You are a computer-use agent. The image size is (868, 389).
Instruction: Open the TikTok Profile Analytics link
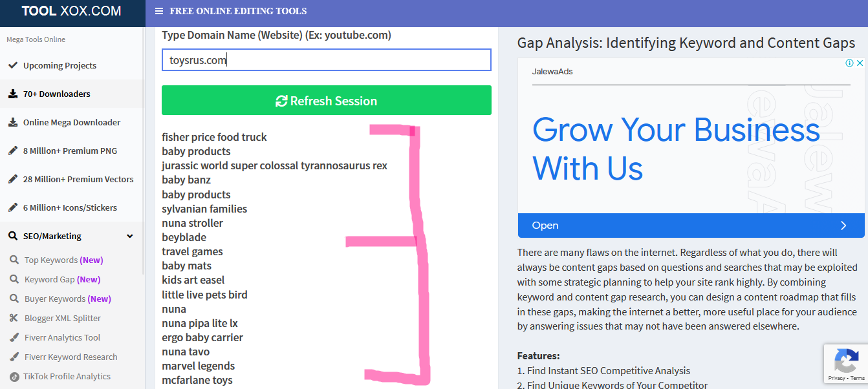(67, 376)
